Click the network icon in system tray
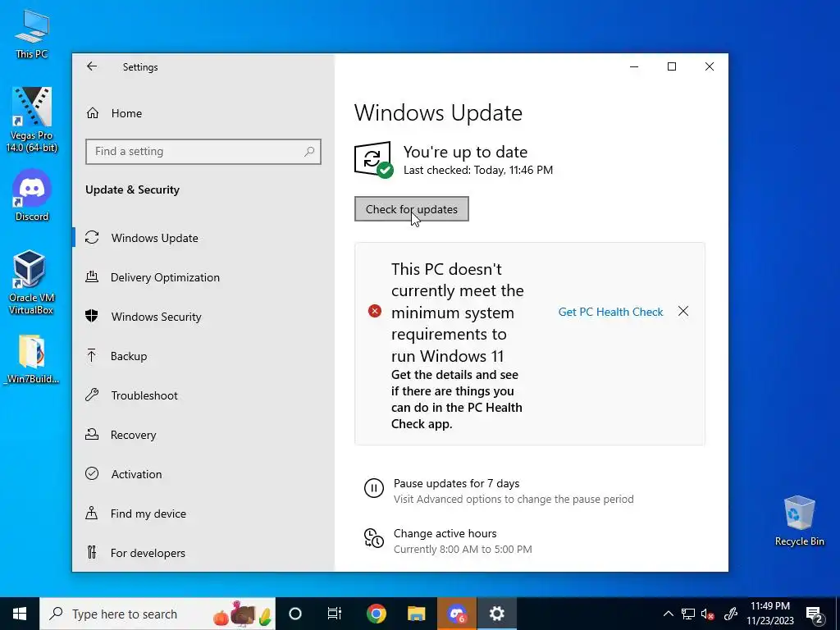Image resolution: width=840 pixels, height=630 pixels. pyautogui.click(x=688, y=614)
